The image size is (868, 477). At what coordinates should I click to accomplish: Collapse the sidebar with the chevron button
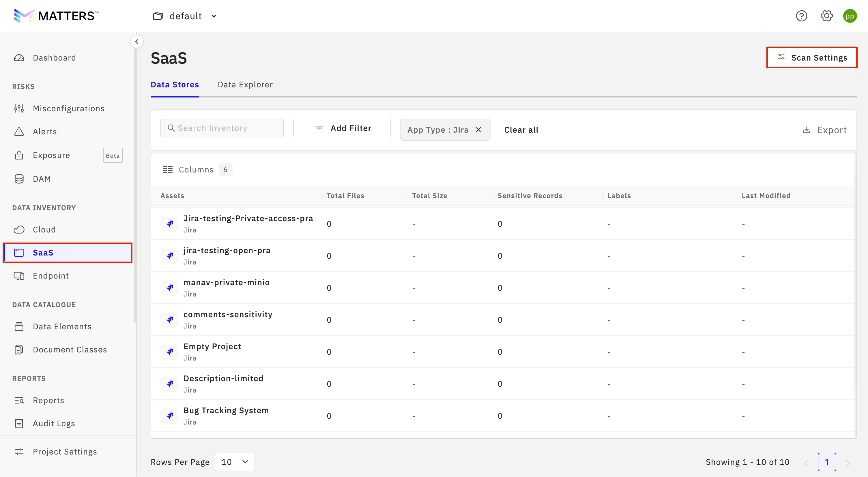(136, 42)
